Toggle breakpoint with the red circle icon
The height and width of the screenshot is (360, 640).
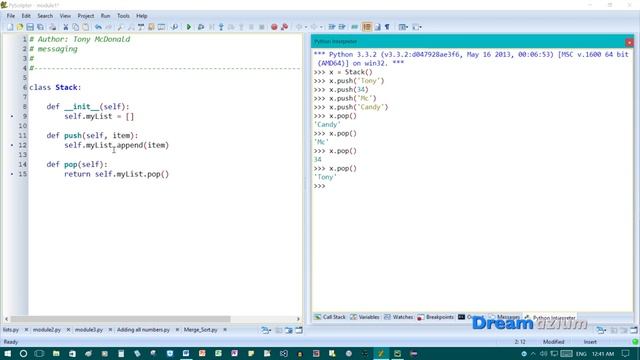[274, 27]
